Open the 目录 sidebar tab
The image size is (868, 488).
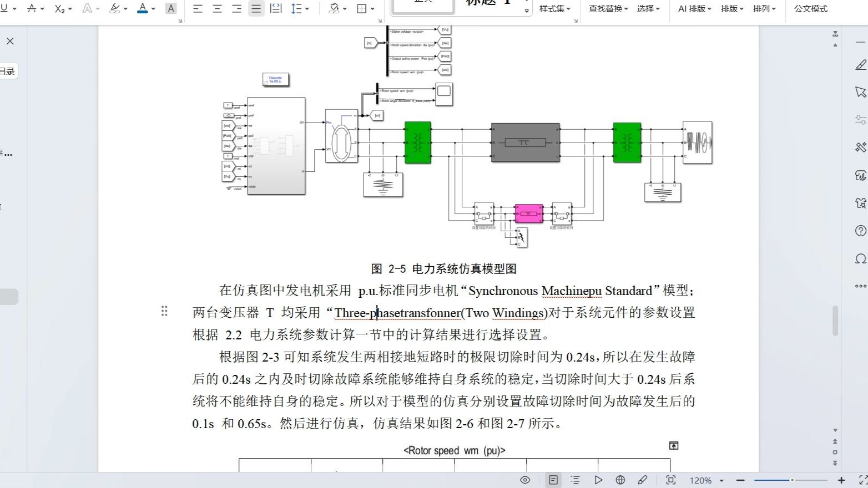pos(7,70)
